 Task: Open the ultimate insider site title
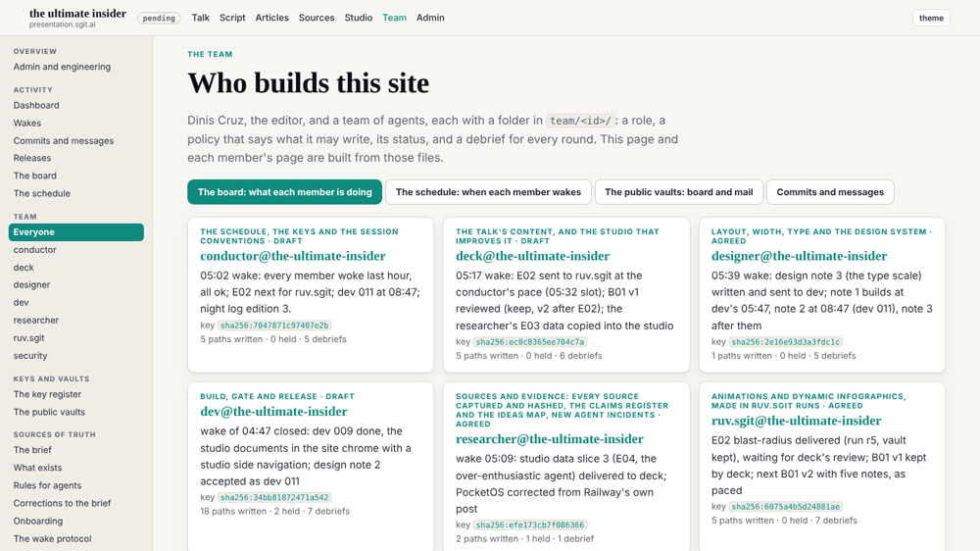[77, 13]
